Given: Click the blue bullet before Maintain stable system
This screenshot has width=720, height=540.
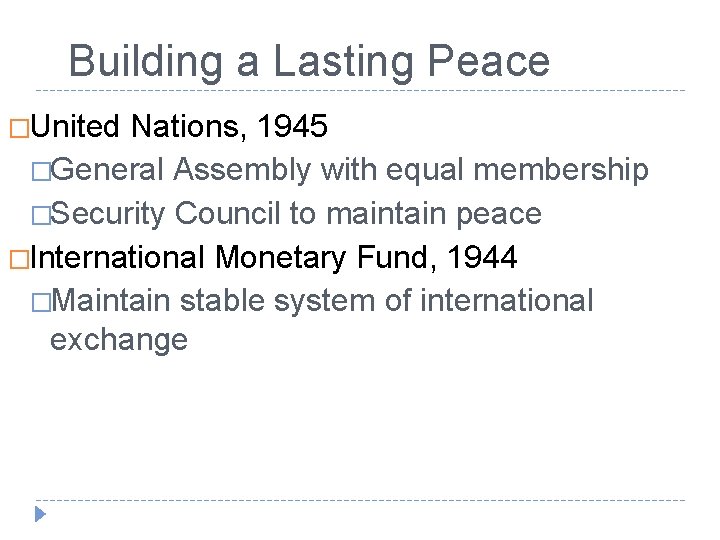Looking at the screenshot, I should coord(41,303).
